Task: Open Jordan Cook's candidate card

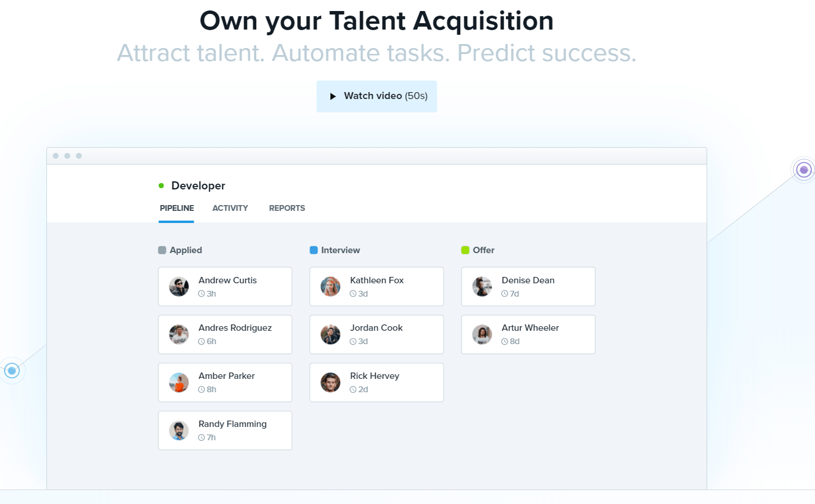Action: point(377,334)
